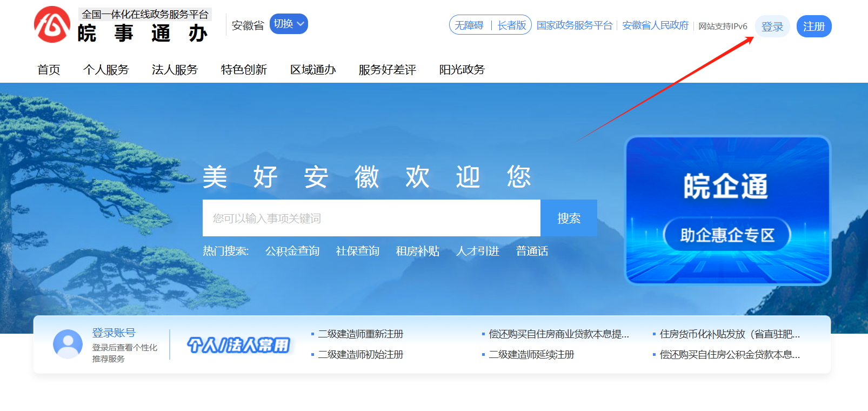Open 阳光政务 navigation item
Screen dimensions: 868x411
pyautogui.click(x=462, y=70)
